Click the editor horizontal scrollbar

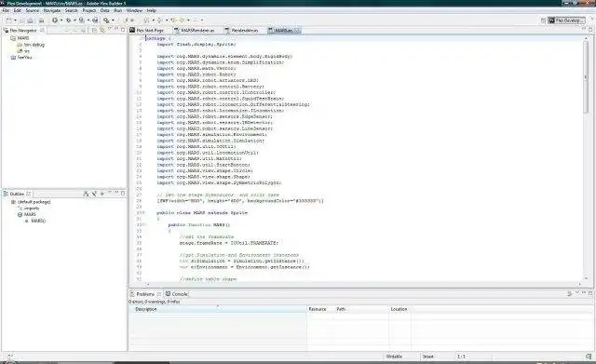(363, 284)
